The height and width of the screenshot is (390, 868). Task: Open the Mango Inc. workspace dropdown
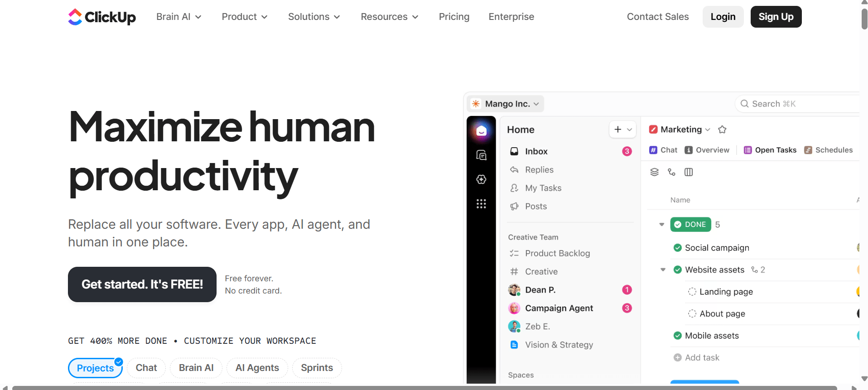pos(506,104)
